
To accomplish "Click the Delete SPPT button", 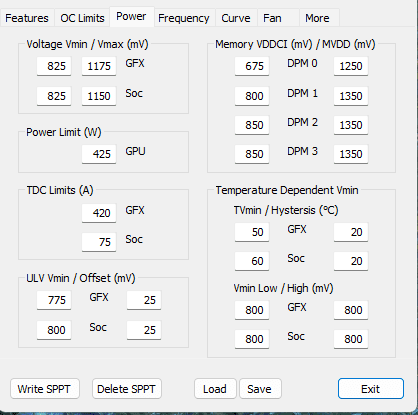I will coord(127,389).
